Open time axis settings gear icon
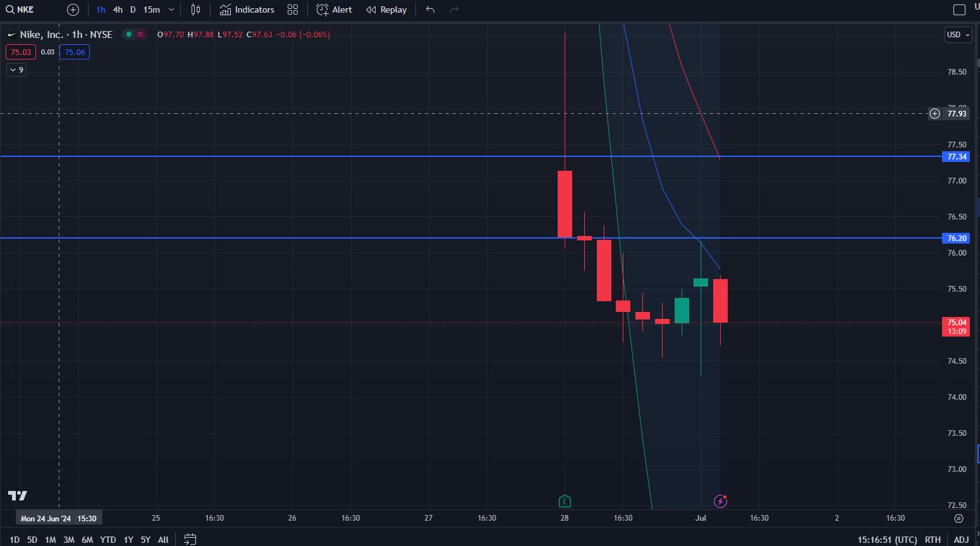 pyautogui.click(x=959, y=518)
